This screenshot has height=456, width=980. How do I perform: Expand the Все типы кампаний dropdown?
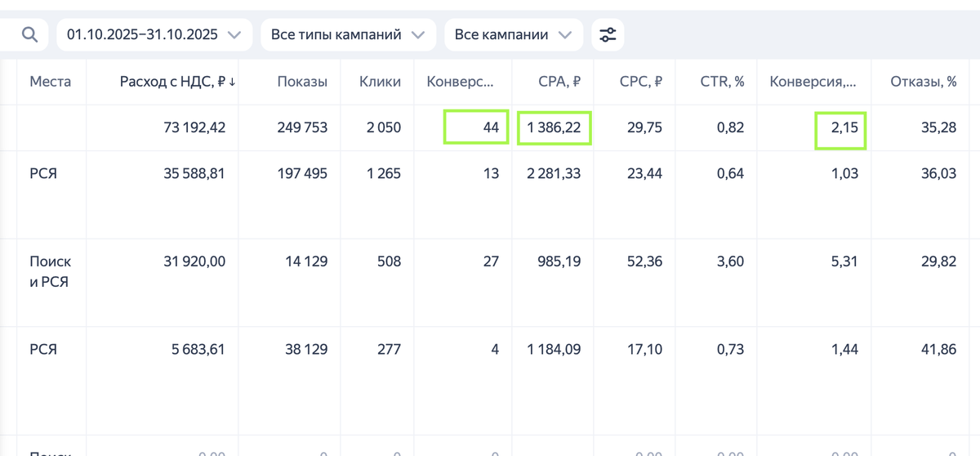tap(348, 35)
